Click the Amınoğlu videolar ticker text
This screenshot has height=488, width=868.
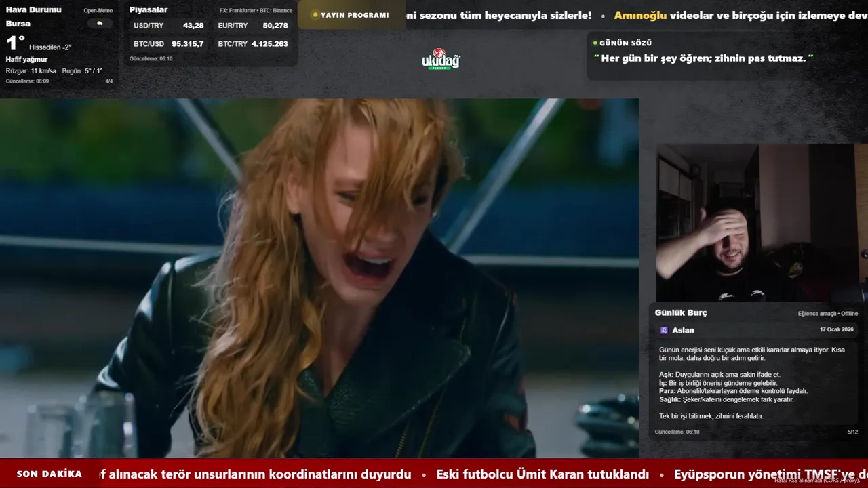[741, 15]
